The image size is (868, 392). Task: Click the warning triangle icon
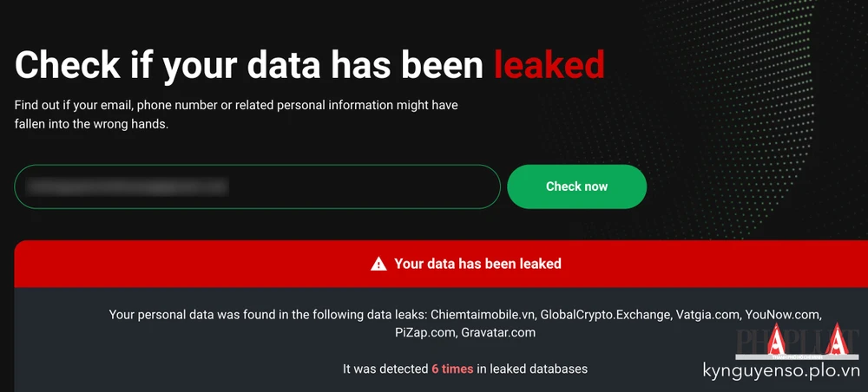point(378,264)
